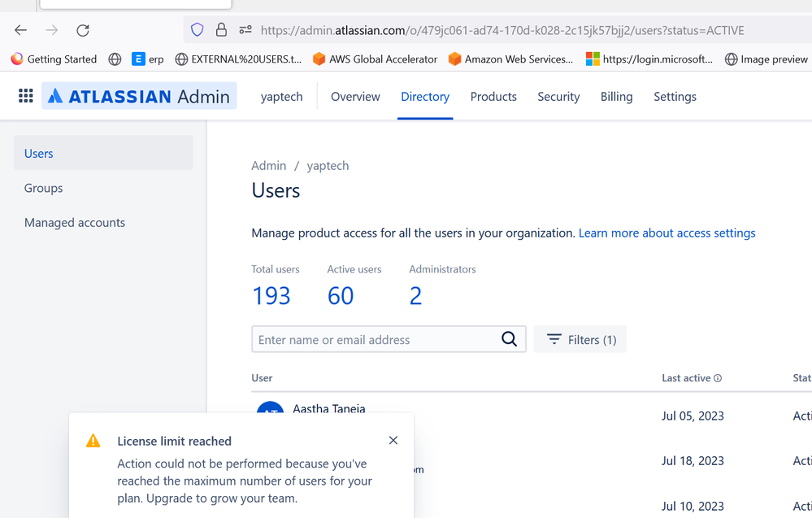Open the globe bookmark after Getting Started

tap(115, 59)
